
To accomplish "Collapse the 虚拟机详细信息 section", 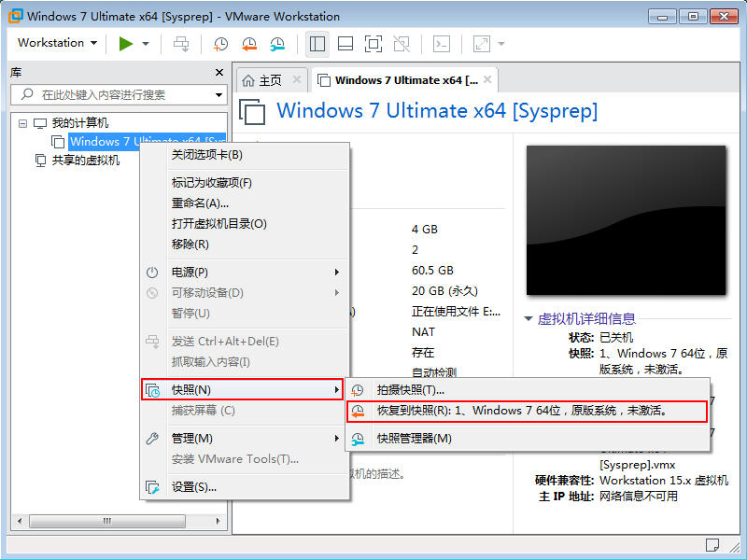I will pyautogui.click(x=529, y=318).
